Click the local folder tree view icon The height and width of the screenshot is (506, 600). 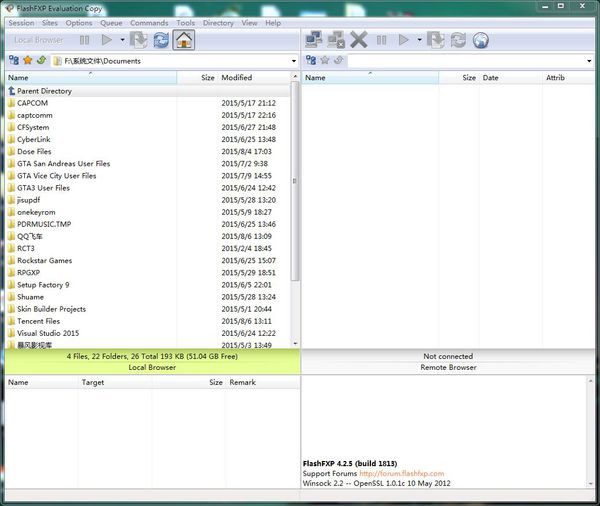[x=13, y=61]
